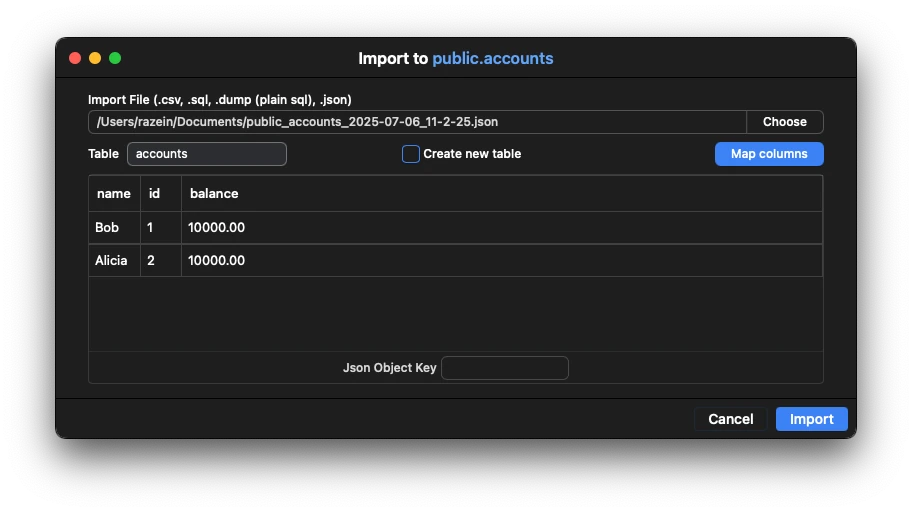Maximize window with the green button
The width and height of the screenshot is (912, 512).
(x=115, y=58)
